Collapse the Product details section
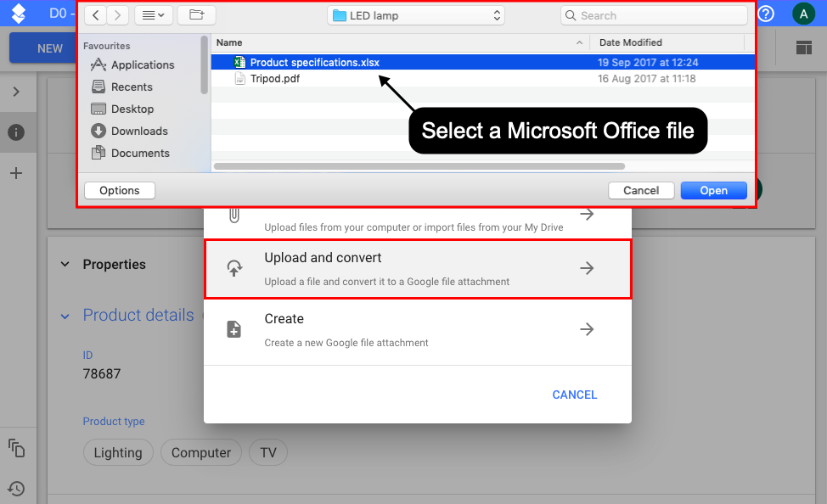 (65, 316)
